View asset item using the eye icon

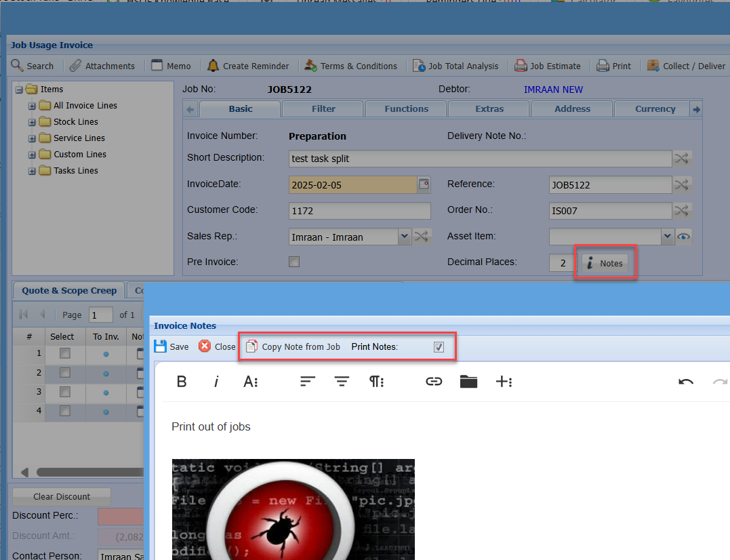(x=683, y=237)
